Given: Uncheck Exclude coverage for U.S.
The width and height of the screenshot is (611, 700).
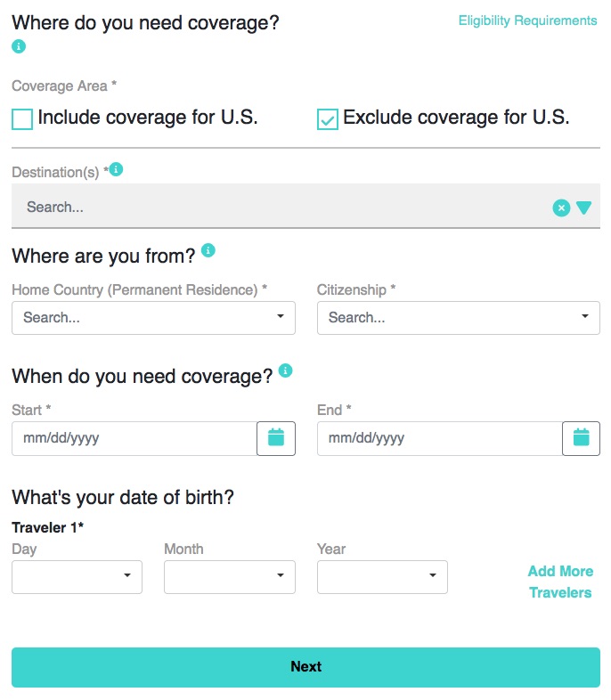Looking at the screenshot, I should click(x=328, y=119).
